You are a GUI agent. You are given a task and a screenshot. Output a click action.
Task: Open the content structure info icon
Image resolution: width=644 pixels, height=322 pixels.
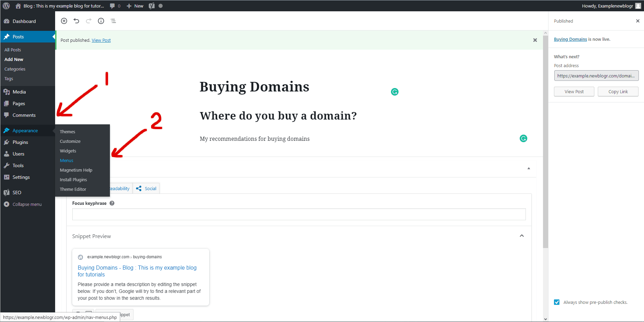click(x=101, y=21)
